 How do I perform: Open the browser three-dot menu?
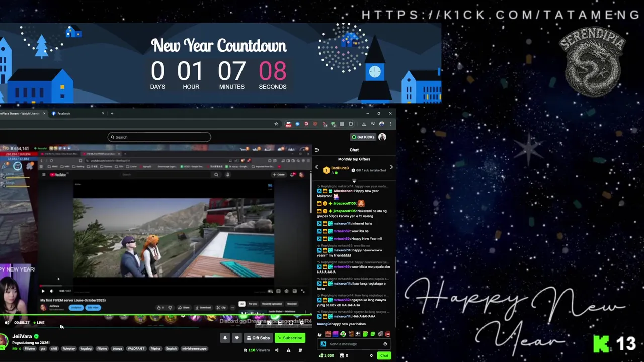[x=390, y=124]
